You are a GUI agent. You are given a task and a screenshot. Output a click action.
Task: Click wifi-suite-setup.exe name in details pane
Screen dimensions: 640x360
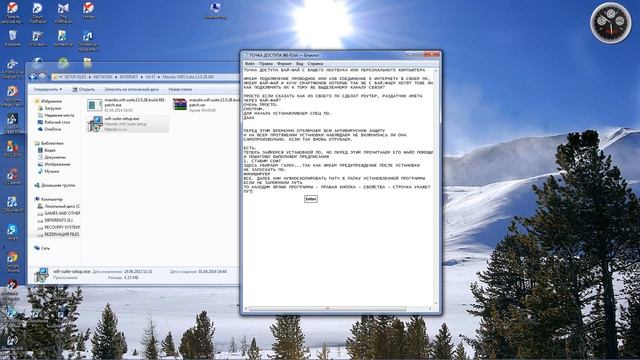(71, 271)
